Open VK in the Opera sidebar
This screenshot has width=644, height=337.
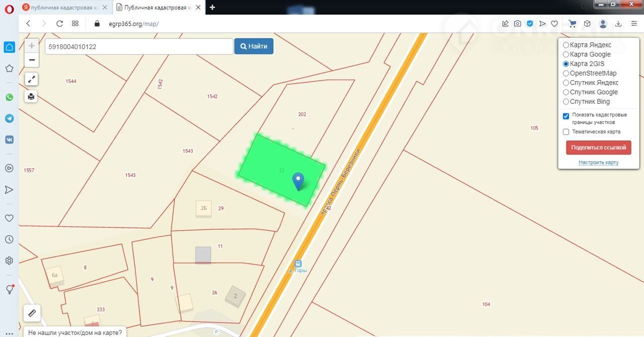tap(9, 140)
